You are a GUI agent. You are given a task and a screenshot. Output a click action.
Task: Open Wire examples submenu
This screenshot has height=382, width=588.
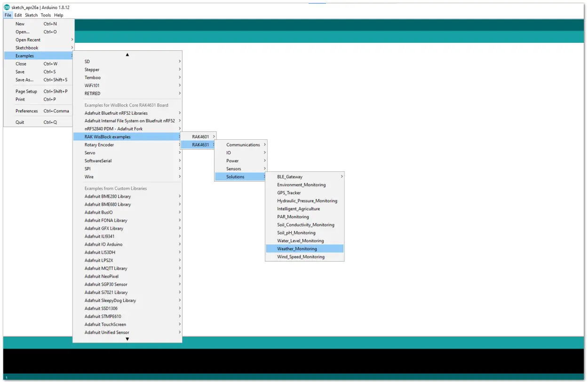tap(127, 177)
